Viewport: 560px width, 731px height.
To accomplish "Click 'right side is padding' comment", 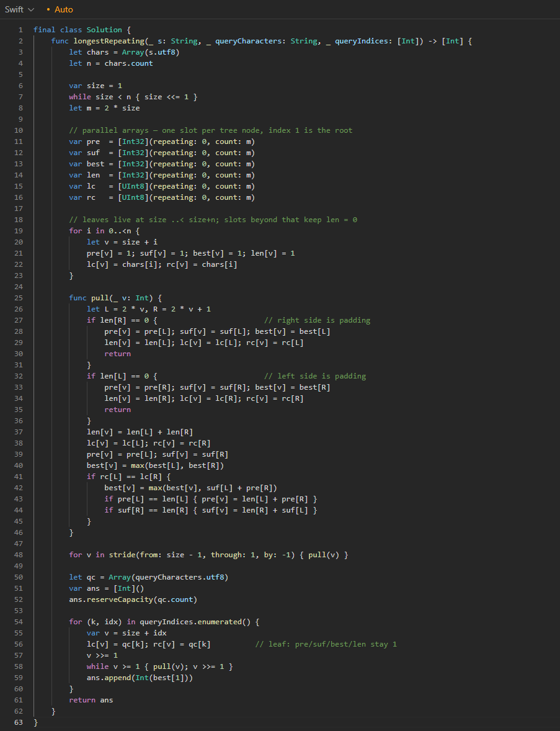I will (318, 320).
